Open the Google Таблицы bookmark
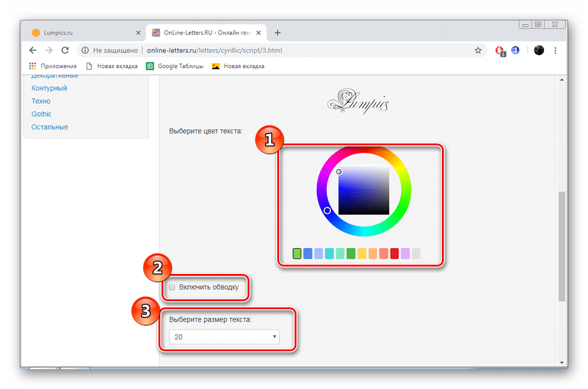The width and height of the screenshot is (588, 389). click(175, 66)
